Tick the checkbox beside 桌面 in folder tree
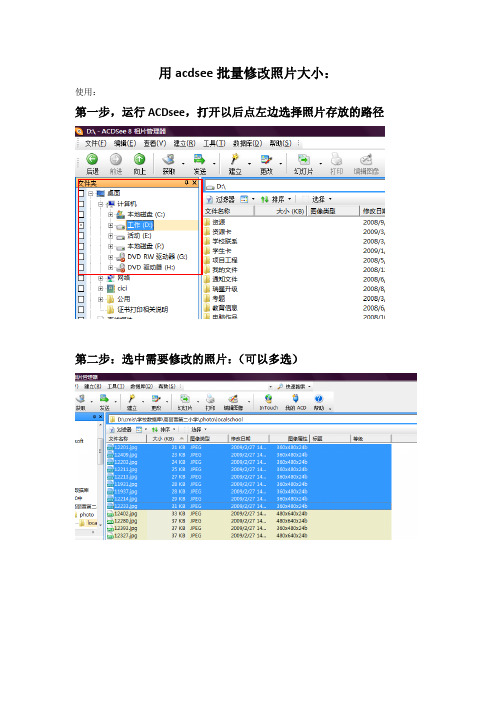Screen dimensions: 496x702 coord(81,193)
